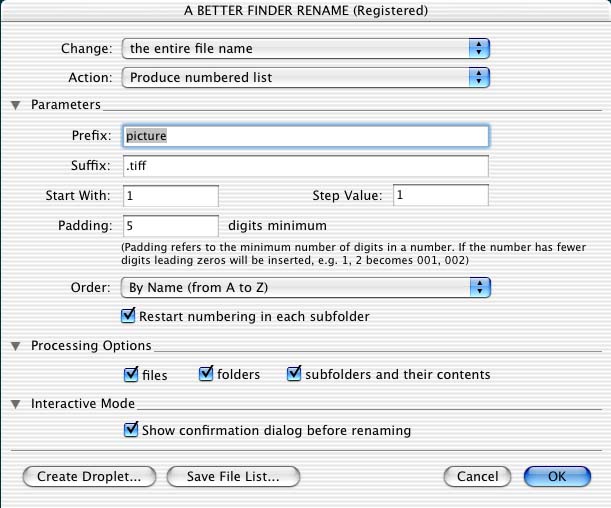Click the Save File List button
The image size is (611, 508).
(233, 476)
